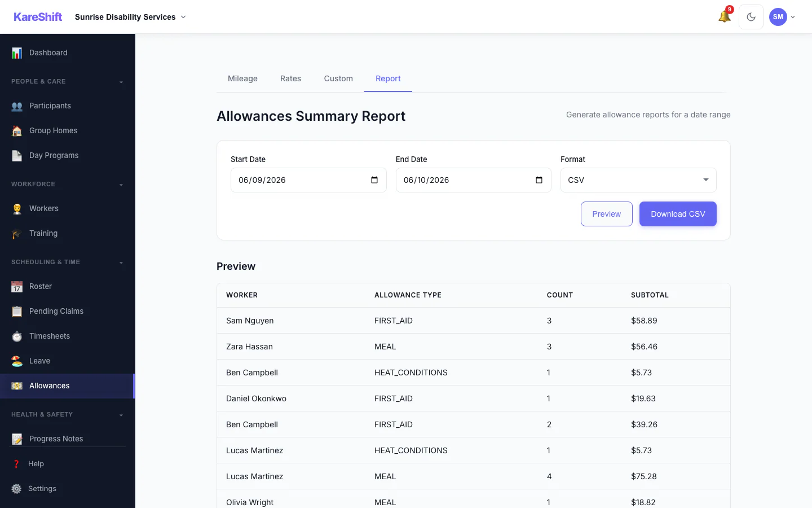Viewport: 812px width, 508px height.
Task: Select the Daniel Okonkwo row name
Action: tap(256, 398)
